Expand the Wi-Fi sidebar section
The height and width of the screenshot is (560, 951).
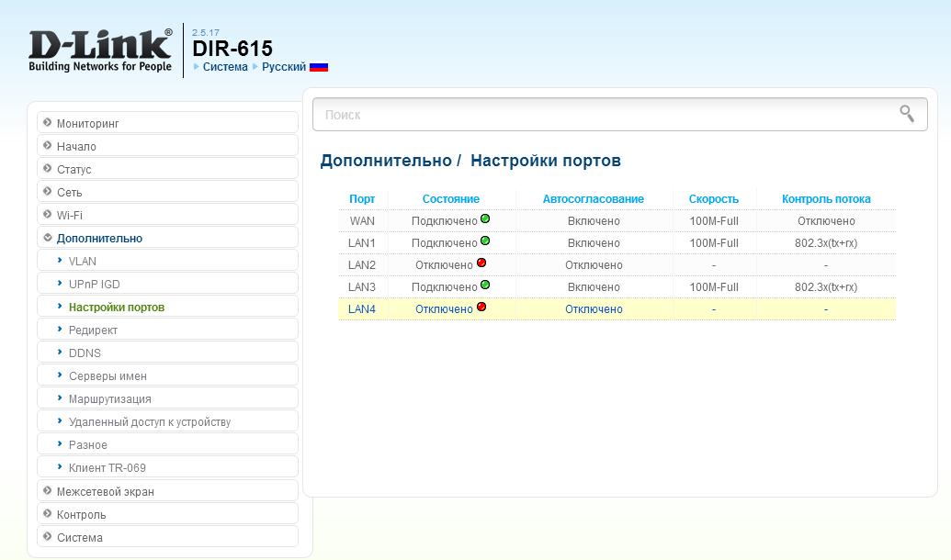click(69, 215)
